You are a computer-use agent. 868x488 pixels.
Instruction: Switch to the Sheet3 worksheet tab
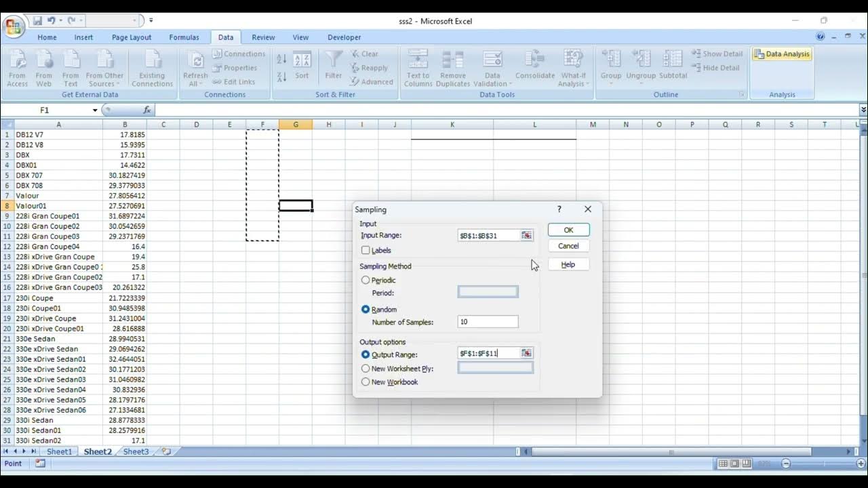[136, 451]
